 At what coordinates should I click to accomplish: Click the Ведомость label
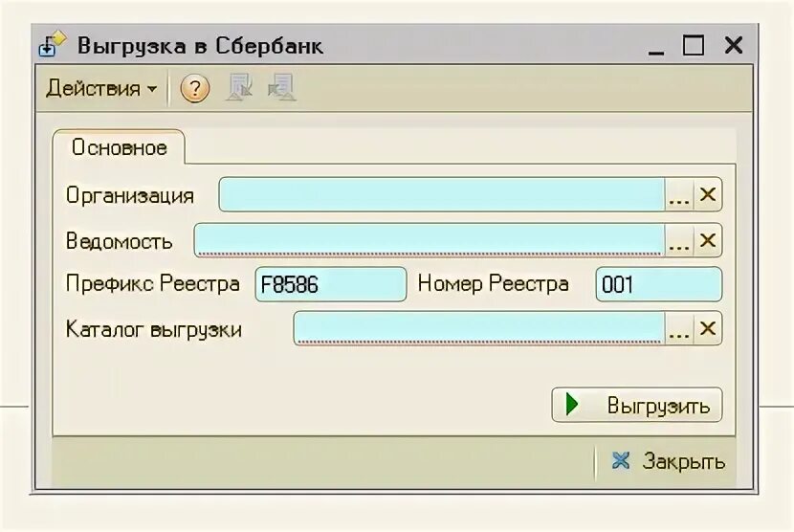tap(119, 241)
